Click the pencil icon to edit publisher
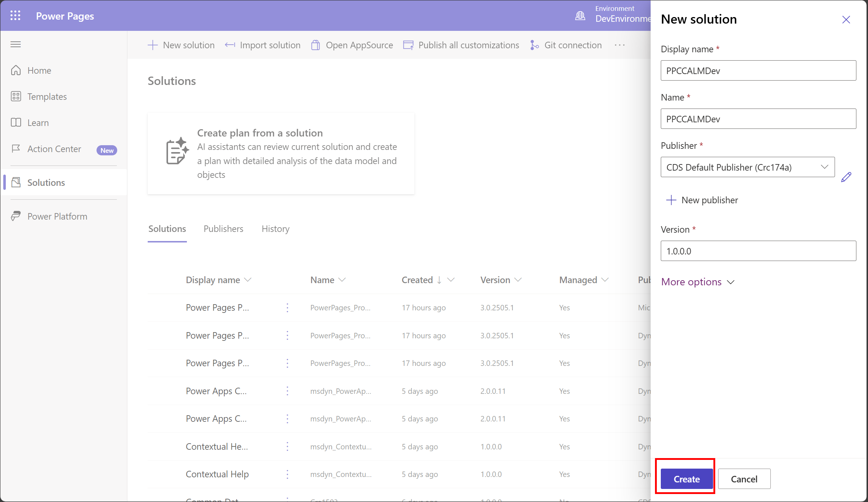This screenshot has width=868, height=502. 846,177
